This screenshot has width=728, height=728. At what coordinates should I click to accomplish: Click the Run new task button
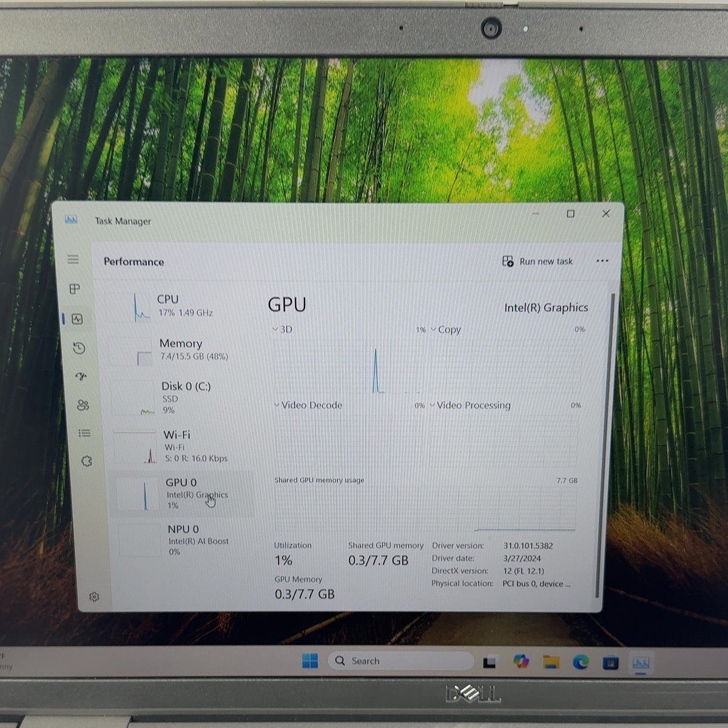pyautogui.click(x=538, y=261)
